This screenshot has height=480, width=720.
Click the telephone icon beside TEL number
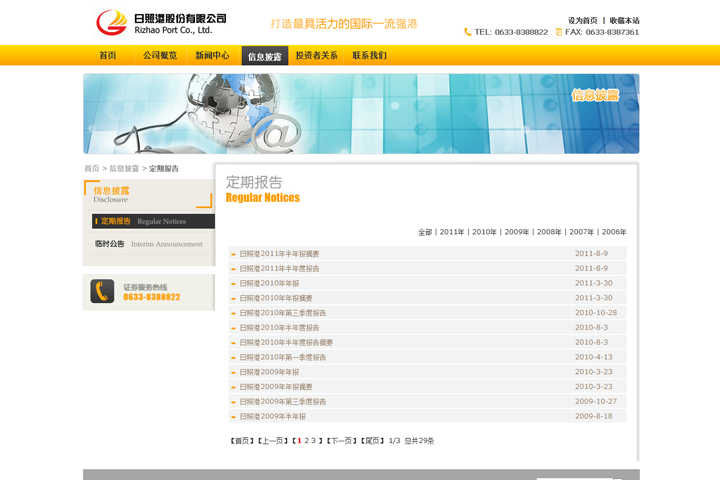(x=468, y=32)
